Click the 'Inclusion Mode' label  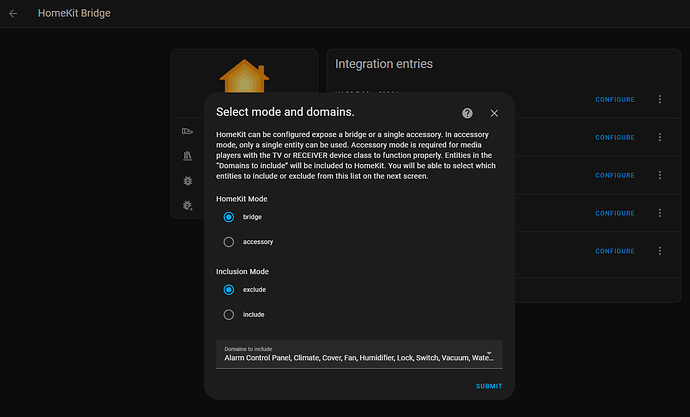242,272
